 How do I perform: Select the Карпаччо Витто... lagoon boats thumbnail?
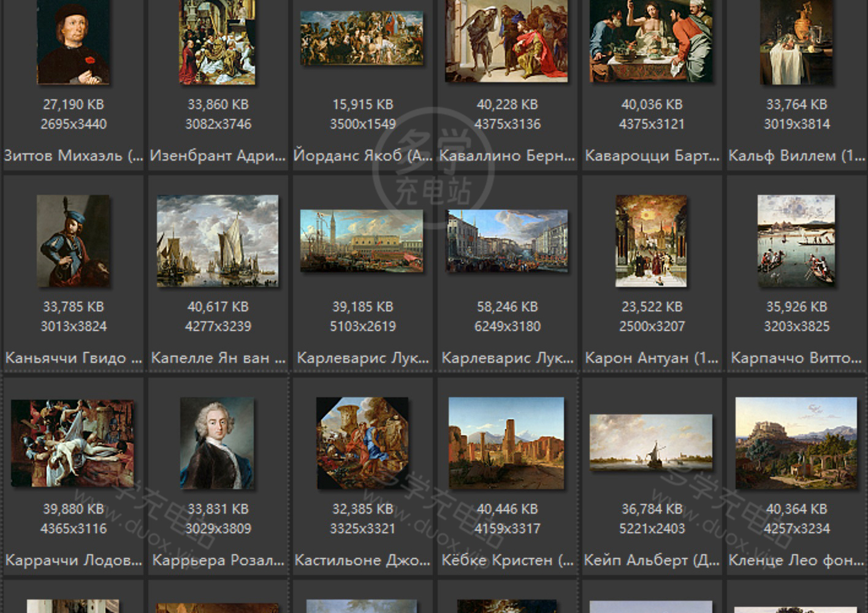tap(796, 241)
